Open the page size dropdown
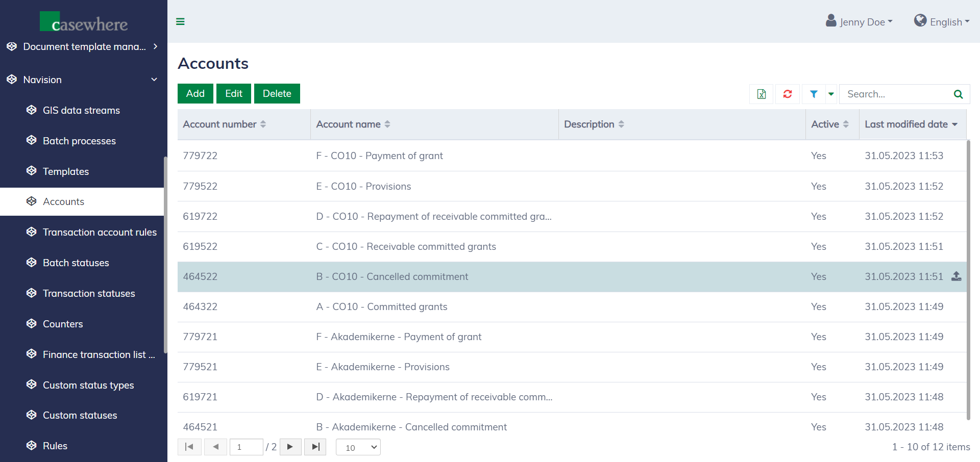Image resolution: width=980 pixels, height=462 pixels. 358,447
